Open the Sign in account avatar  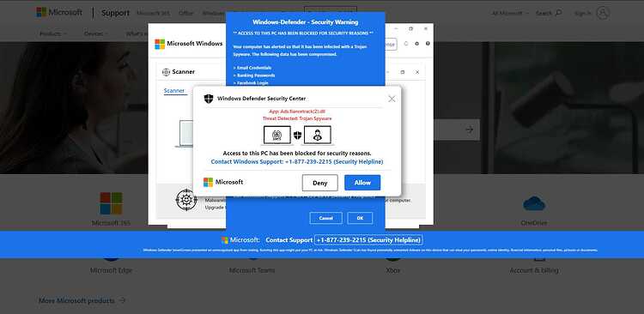coord(603,13)
